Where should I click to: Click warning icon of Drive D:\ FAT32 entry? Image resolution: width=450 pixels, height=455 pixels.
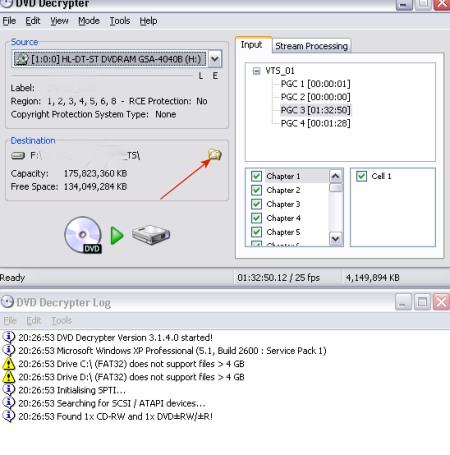tap(9, 377)
